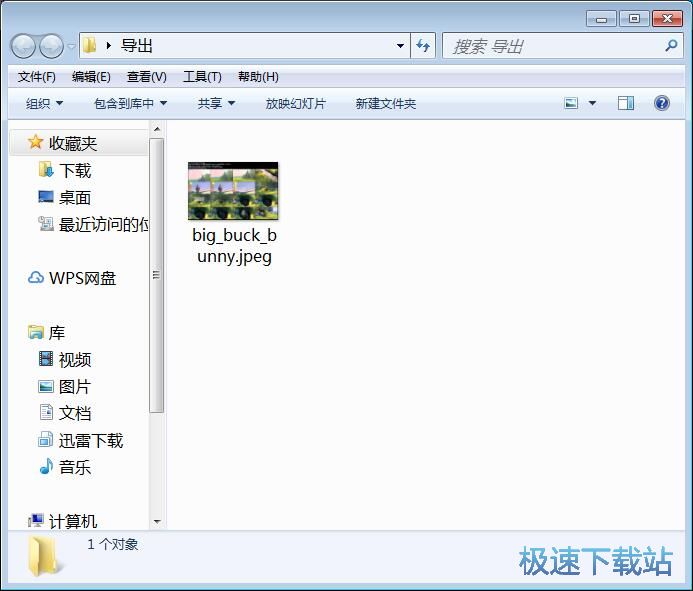693x591 pixels.
Task: Click the navigation pane scrollbar thumb
Action: (x=156, y=275)
